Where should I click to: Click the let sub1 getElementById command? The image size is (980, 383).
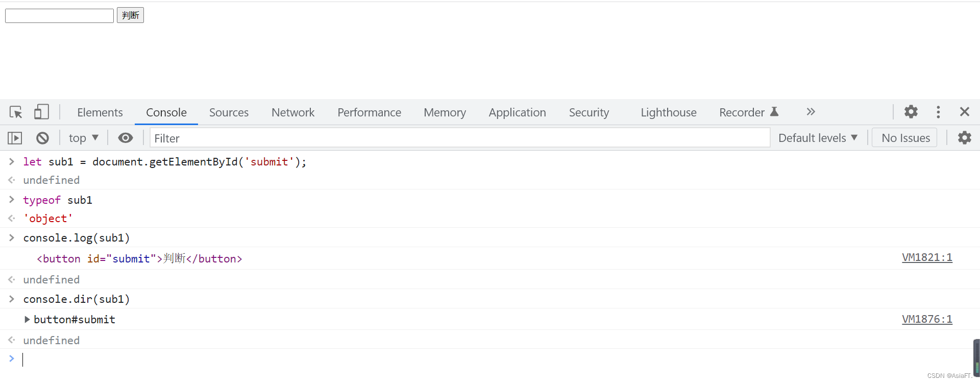click(x=165, y=162)
